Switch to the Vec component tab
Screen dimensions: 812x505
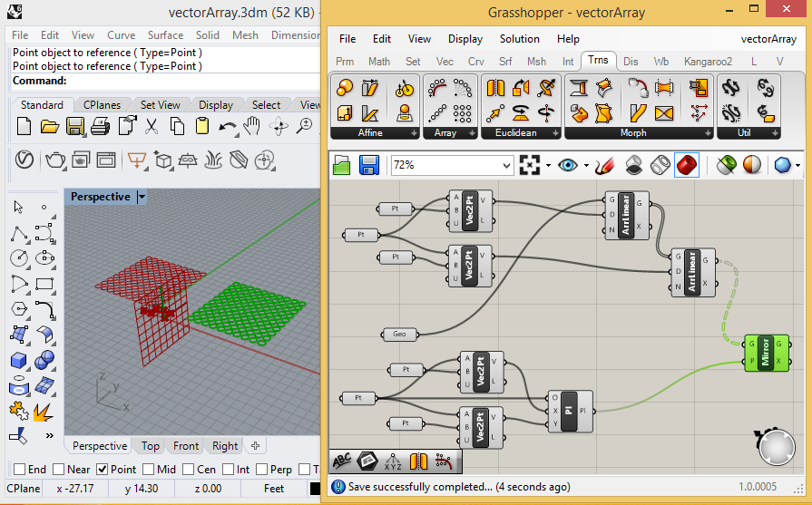(445, 62)
